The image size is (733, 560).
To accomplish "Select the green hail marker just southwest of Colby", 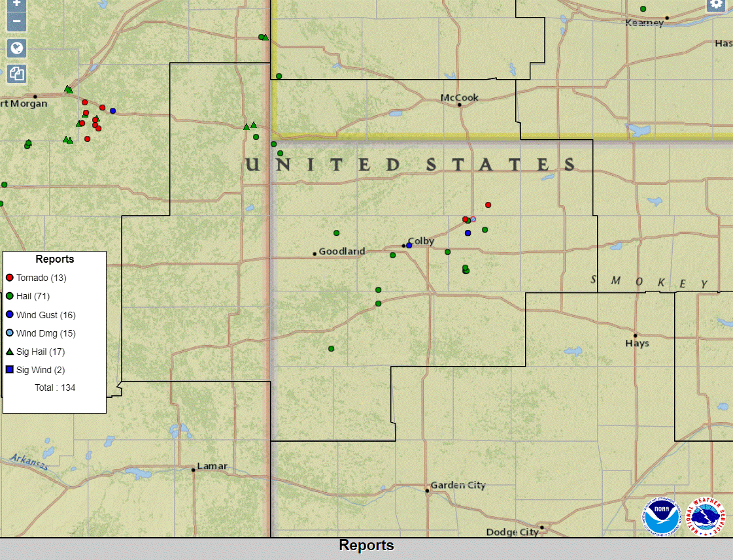I will tap(393, 255).
